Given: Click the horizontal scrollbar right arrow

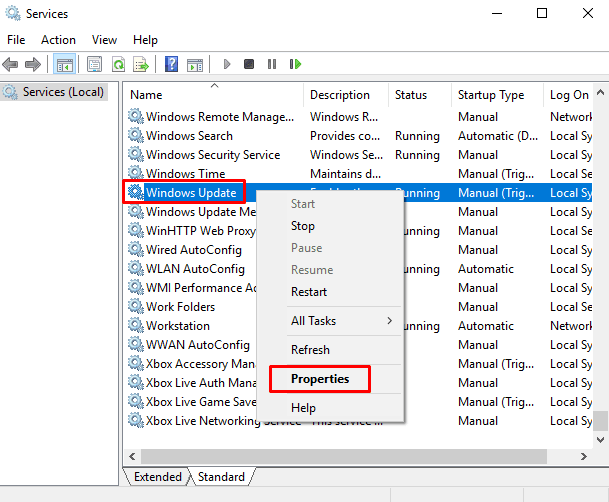Looking at the screenshot, I should click(x=584, y=456).
